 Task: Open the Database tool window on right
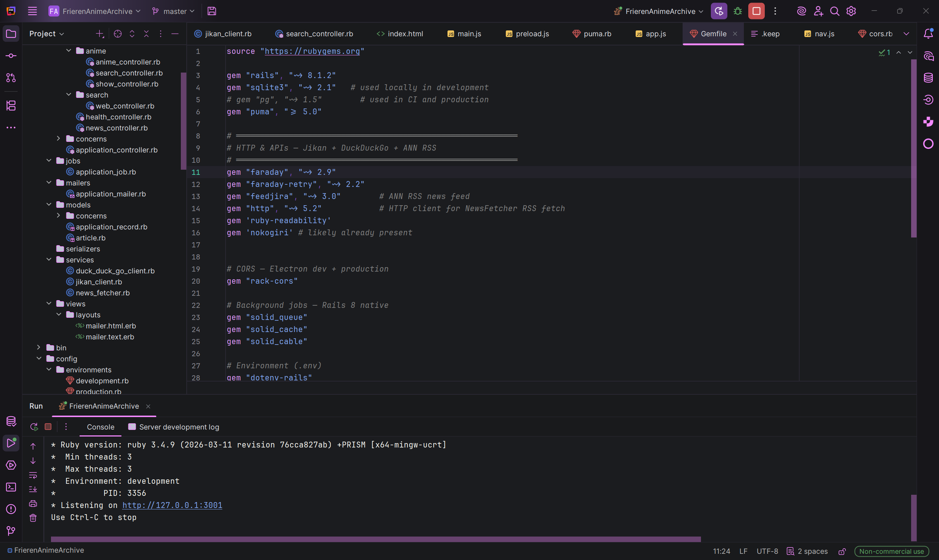pyautogui.click(x=928, y=78)
